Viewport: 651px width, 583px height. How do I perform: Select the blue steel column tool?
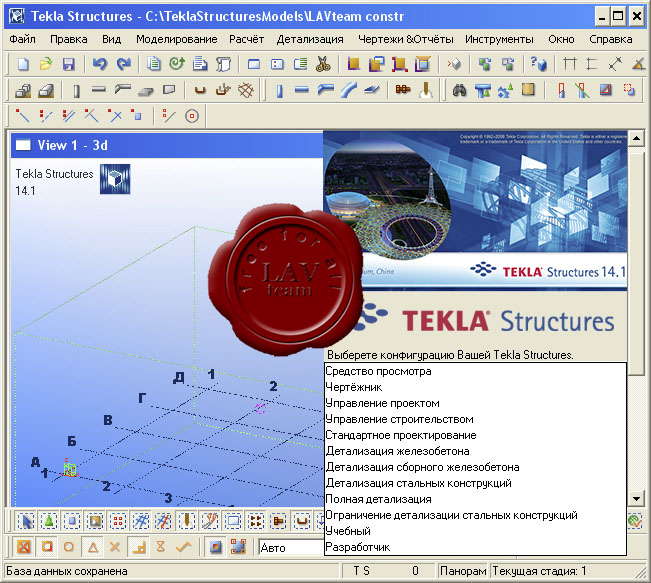pyautogui.click(x=279, y=90)
